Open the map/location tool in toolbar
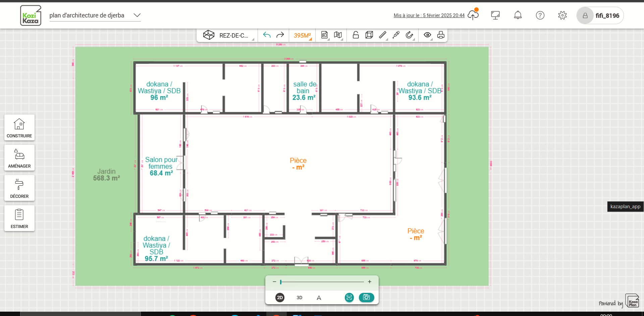Viewport: 644px width, 316px height. tap(338, 35)
